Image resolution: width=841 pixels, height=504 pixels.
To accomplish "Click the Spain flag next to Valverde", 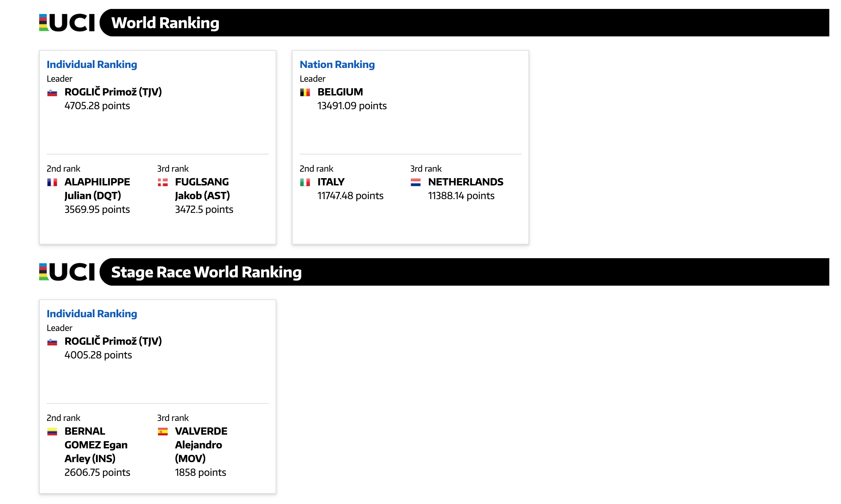I will click(x=163, y=432).
